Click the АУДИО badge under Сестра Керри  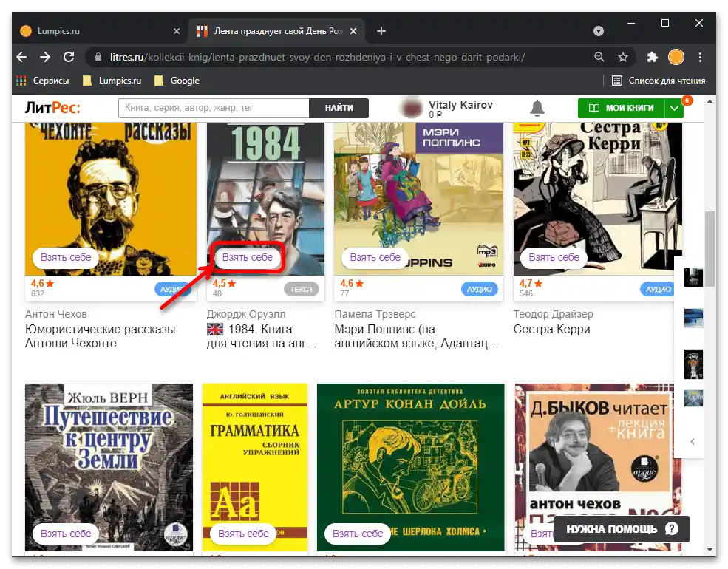point(658,289)
